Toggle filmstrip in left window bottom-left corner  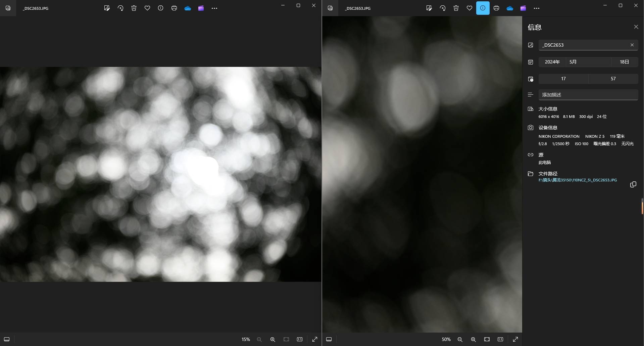point(7,339)
